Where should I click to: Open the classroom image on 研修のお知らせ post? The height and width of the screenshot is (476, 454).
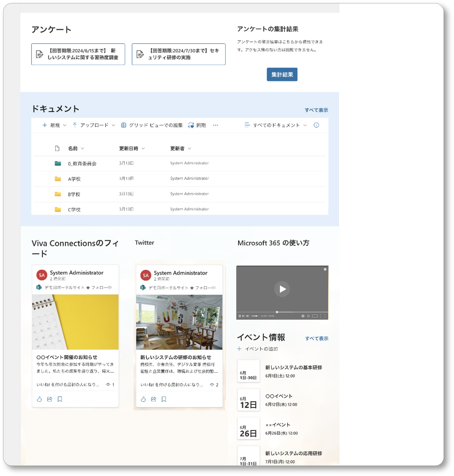click(x=179, y=322)
